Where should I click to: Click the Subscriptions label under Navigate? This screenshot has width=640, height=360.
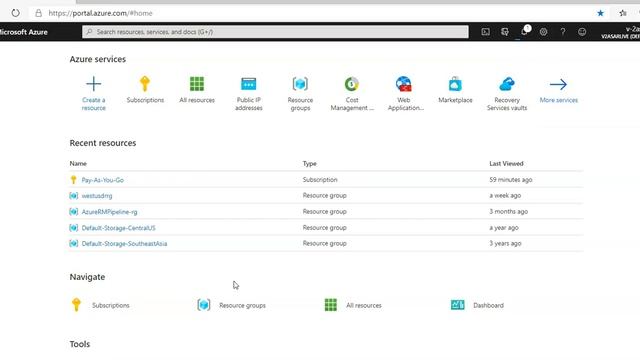pos(111,305)
